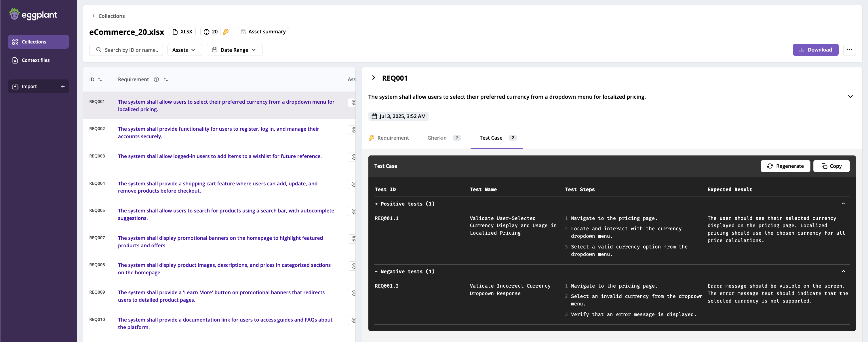This screenshot has height=342, width=868.
Task: Click the Download button
Action: tap(815, 50)
